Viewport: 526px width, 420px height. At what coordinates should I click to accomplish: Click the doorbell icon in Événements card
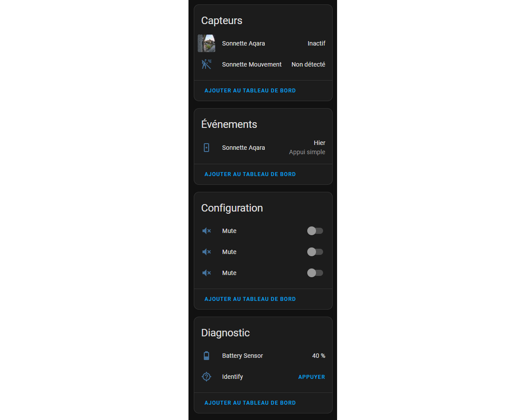tap(206, 148)
